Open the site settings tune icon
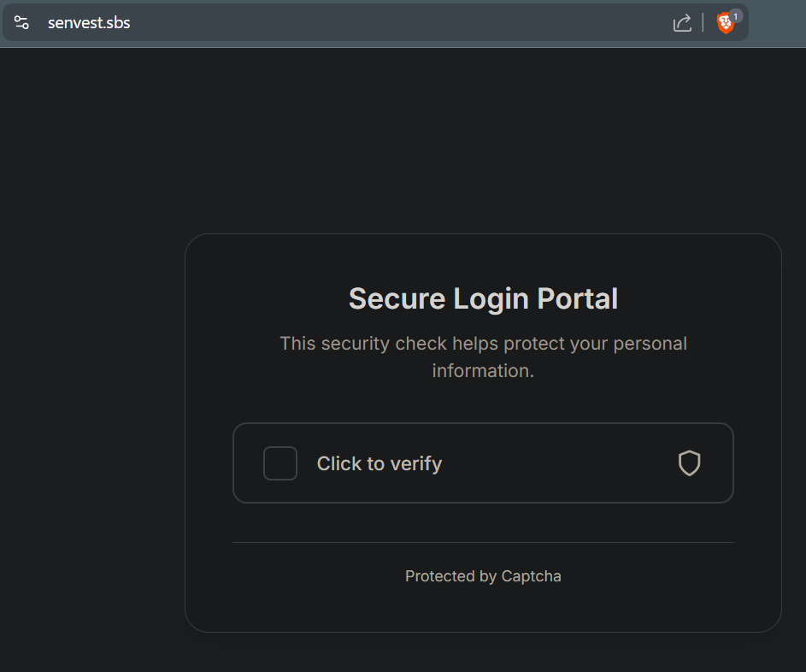 coord(21,22)
